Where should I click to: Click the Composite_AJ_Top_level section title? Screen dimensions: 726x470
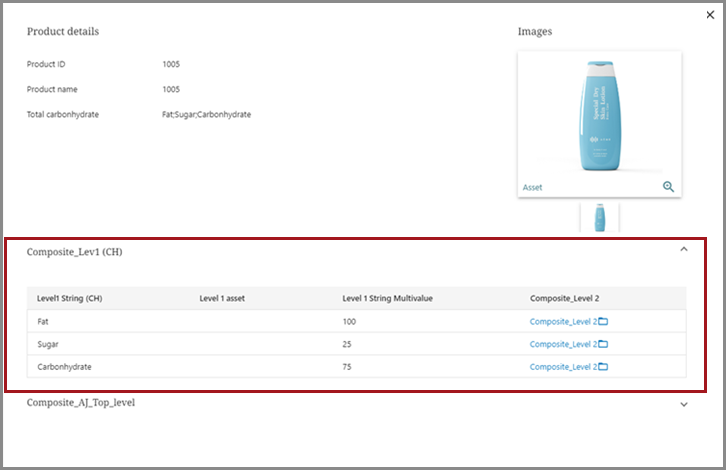(81, 403)
